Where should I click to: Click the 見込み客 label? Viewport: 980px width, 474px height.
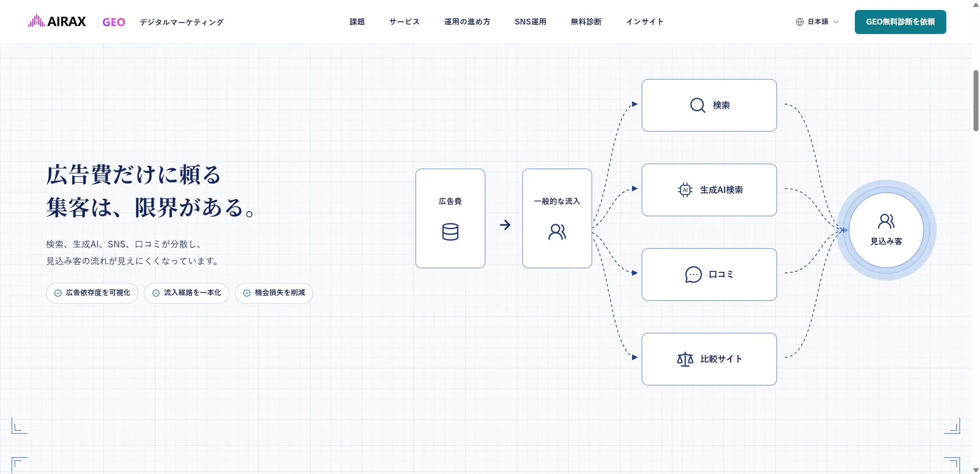pyautogui.click(x=886, y=242)
